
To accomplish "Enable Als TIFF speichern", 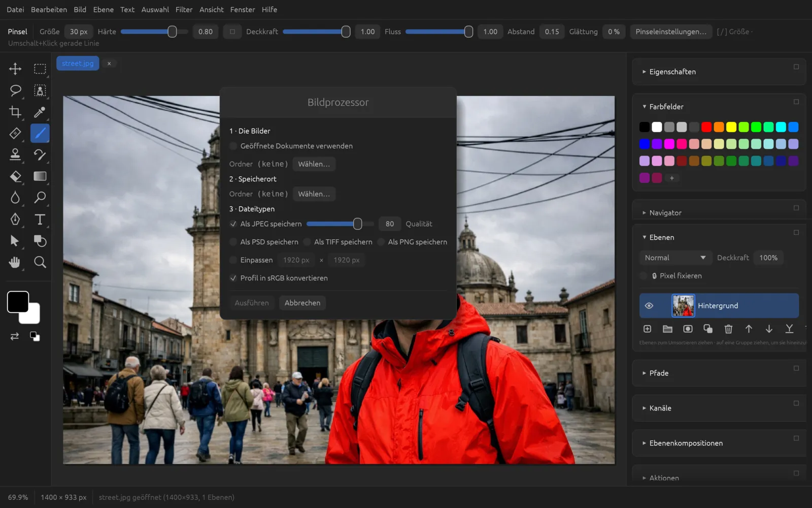I will 307,242.
